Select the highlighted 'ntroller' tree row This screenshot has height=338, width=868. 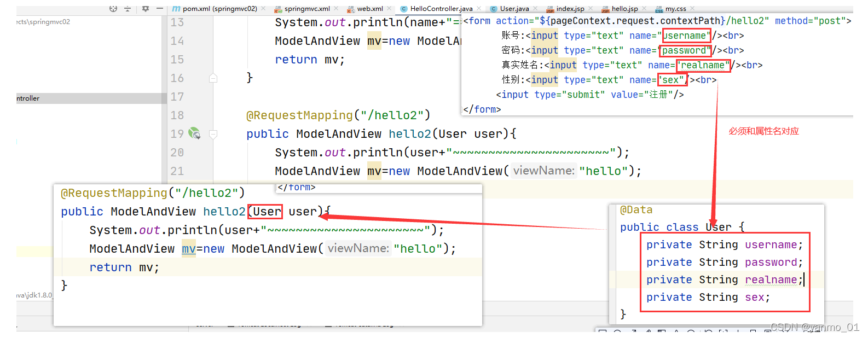click(91, 98)
